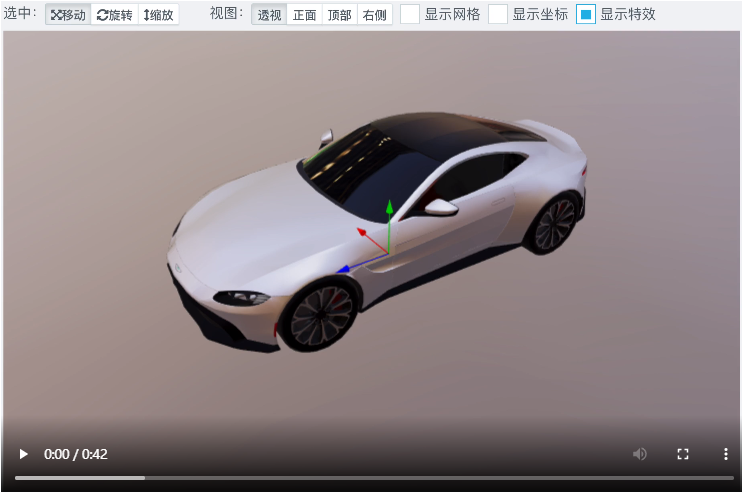Click the video progress bar

[x=374, y=478]
